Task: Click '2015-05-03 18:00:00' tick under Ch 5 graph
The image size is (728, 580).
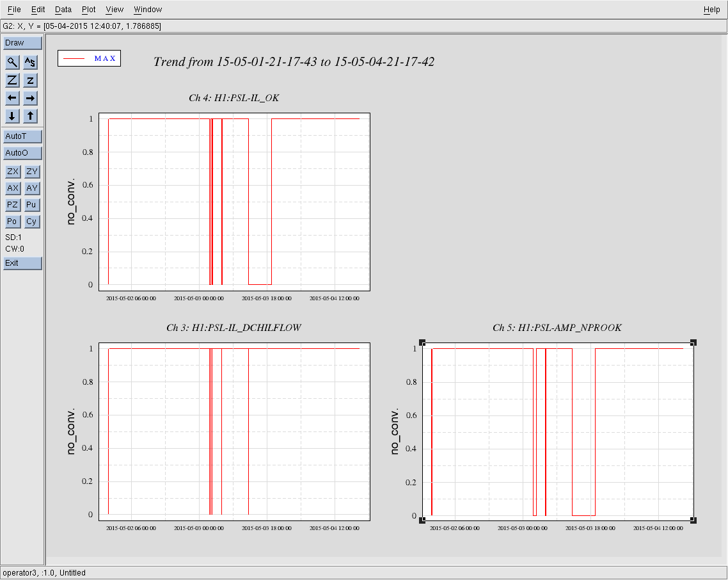Action: 590,528
